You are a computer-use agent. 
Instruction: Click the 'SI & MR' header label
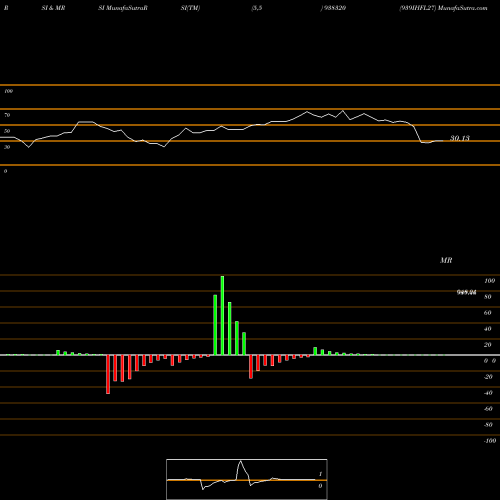(53, 8)
